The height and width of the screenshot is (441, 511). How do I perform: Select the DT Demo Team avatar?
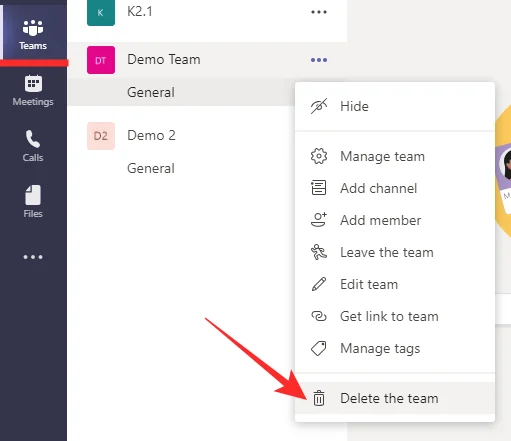[x=101, y=60]
